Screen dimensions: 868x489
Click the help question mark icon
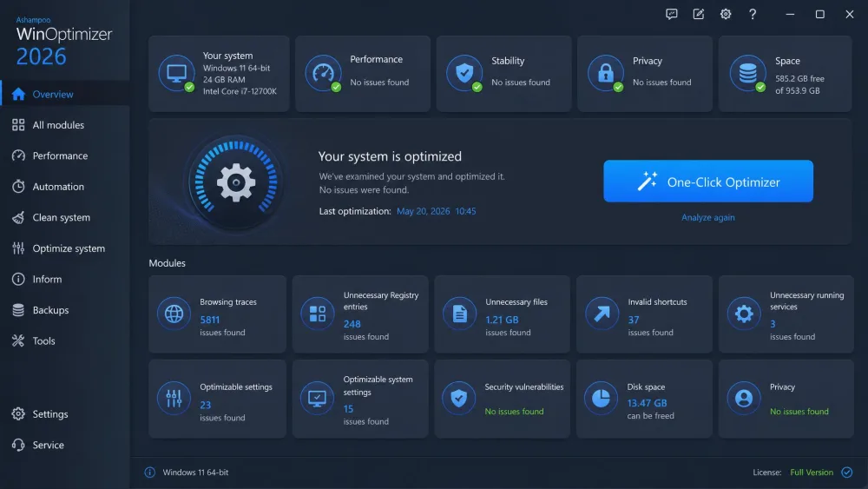(x=753, y=15)
